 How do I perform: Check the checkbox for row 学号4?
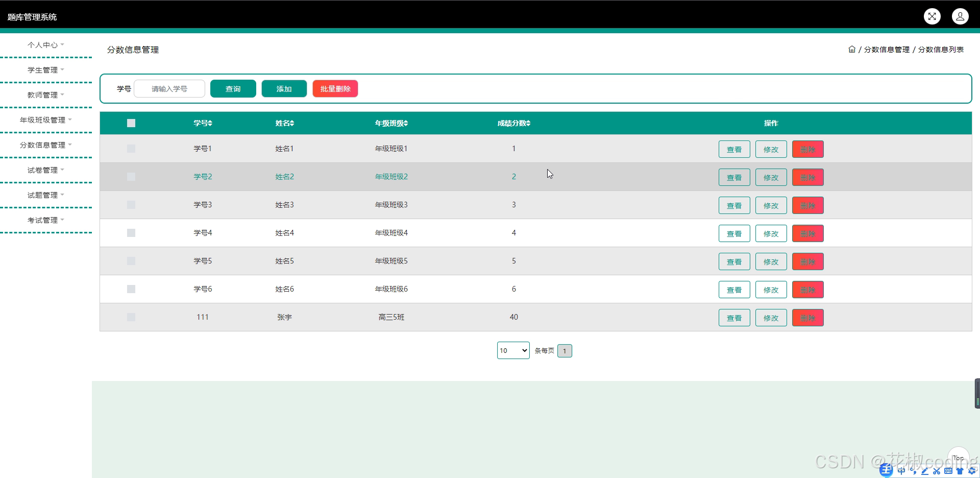tap(131, 233)
